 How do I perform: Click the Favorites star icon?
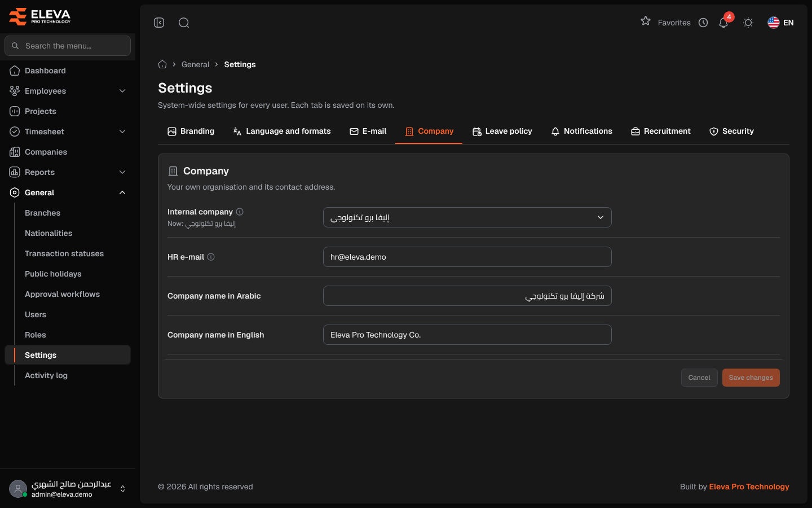(646, 21)
